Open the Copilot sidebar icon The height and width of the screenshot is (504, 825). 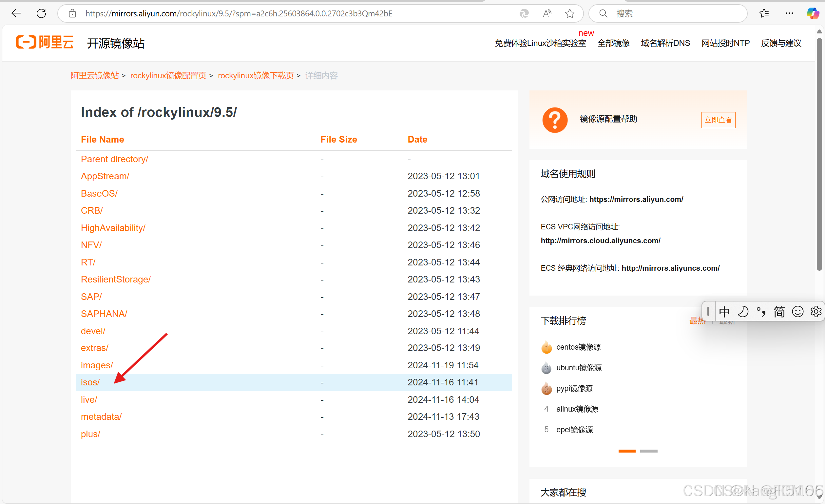coord(813,13)
